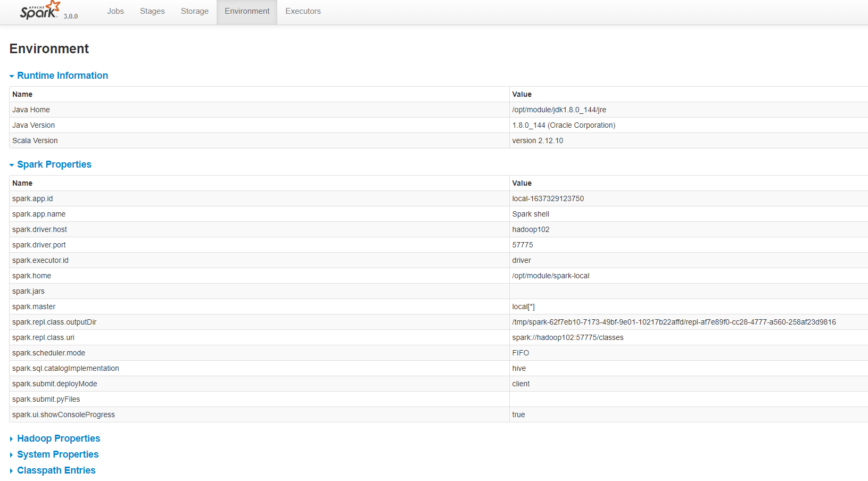
Task: Click the spark.submit.pyFiles property
Action: tap(46, 399)
